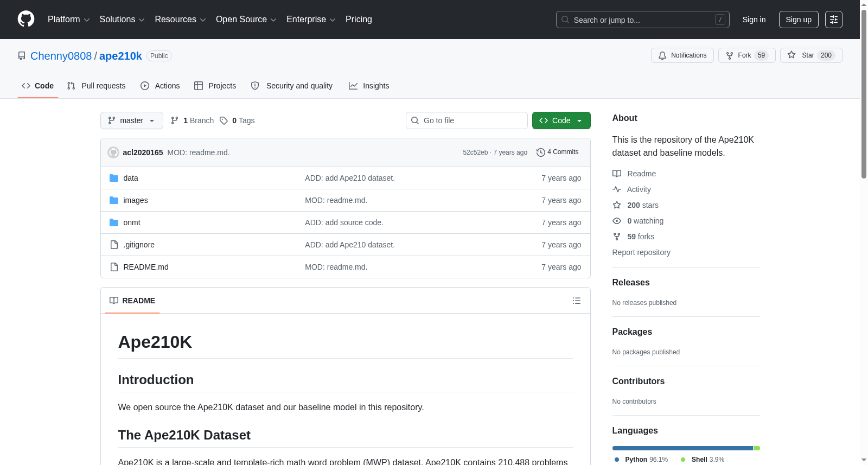Click the Python segment of the language bar
The image size is (868, 465).
682,448
